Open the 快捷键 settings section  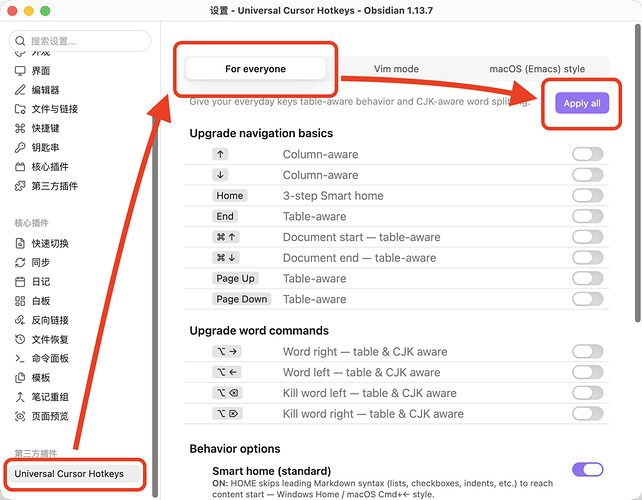pyautogui.click(x=45, y=128)
